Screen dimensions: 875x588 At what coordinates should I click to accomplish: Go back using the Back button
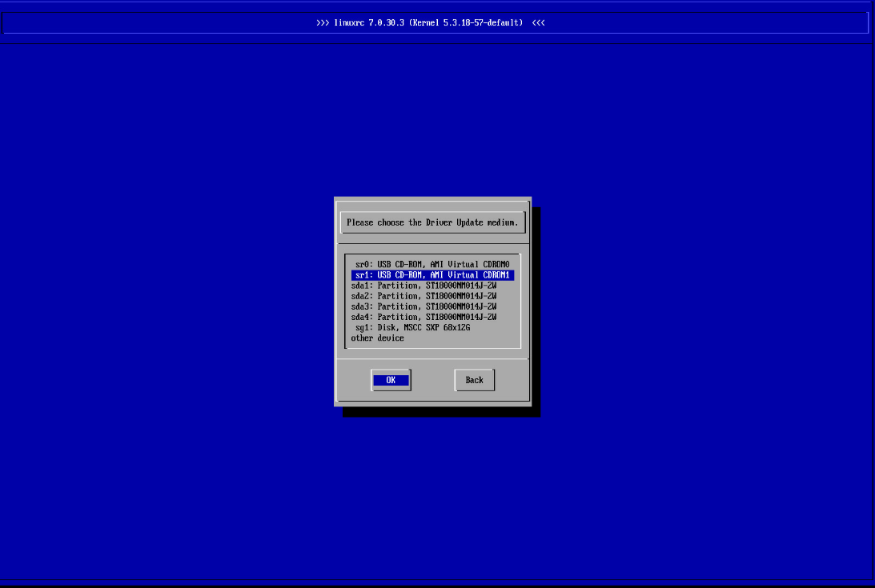click(475, 380)
